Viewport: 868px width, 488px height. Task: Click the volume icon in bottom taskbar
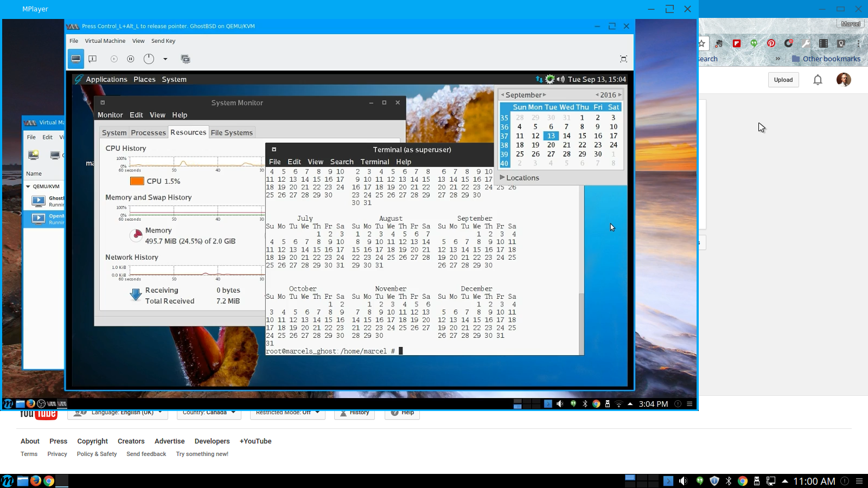(683, 481)
